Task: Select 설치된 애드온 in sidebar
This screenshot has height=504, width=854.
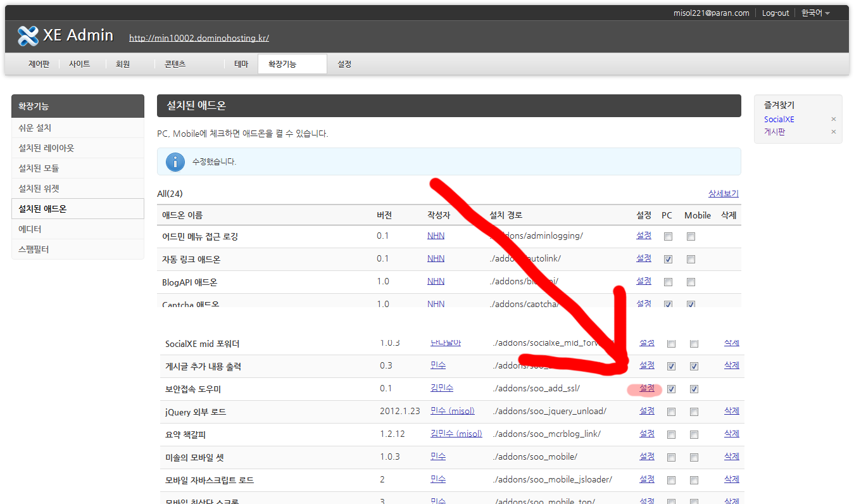Action: pos(78,209)
